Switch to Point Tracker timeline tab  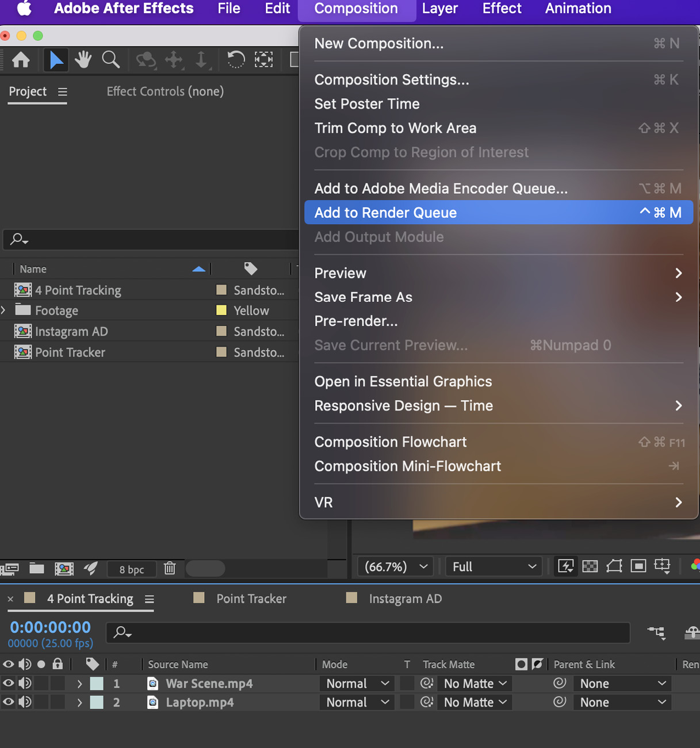[251, 599]
